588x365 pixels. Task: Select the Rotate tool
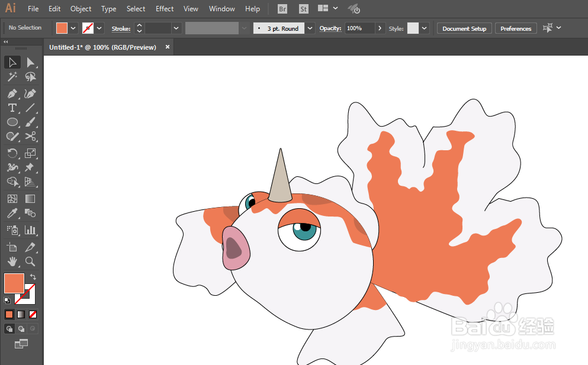tap(12, 153)
